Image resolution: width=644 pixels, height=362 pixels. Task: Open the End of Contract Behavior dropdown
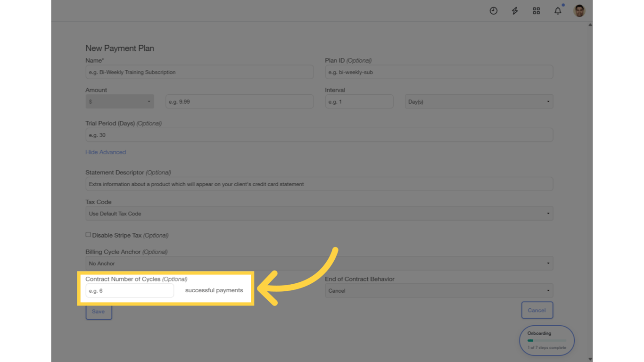pos(439,290)
